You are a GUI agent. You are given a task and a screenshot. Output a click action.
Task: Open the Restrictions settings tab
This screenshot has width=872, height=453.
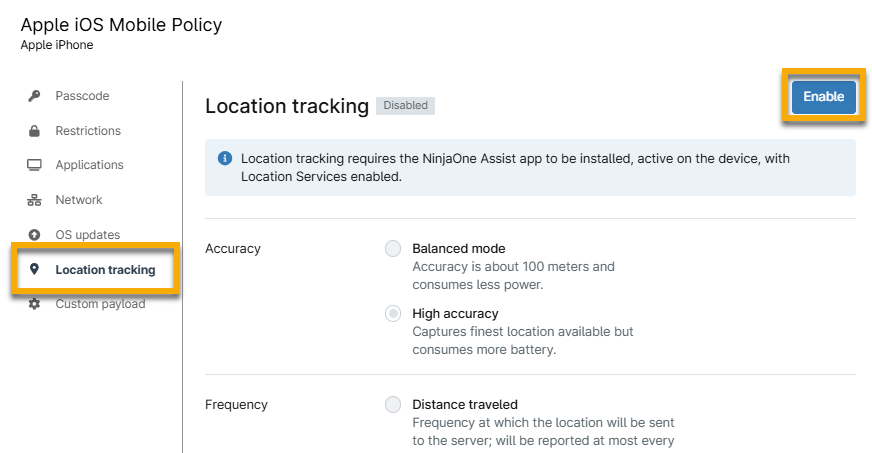click(x=88, y=131)
